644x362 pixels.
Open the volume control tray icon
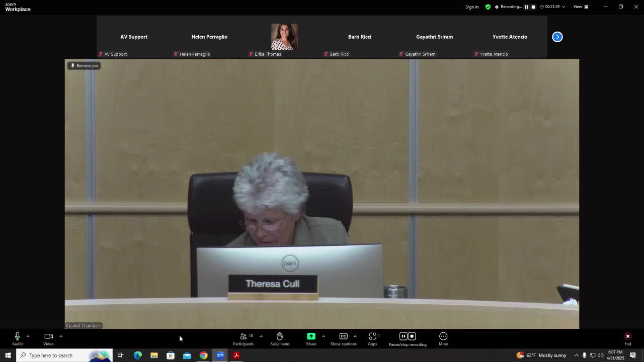tap(601, 355)
